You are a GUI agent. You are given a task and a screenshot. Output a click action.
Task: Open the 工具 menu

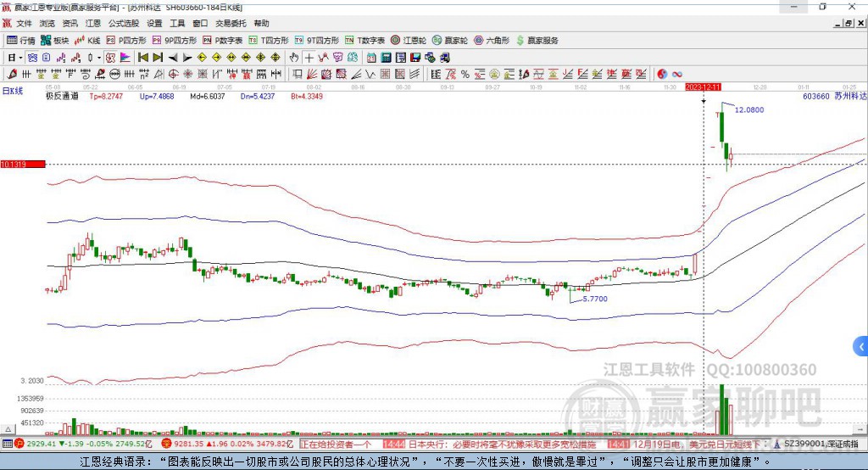click(177, 23)
